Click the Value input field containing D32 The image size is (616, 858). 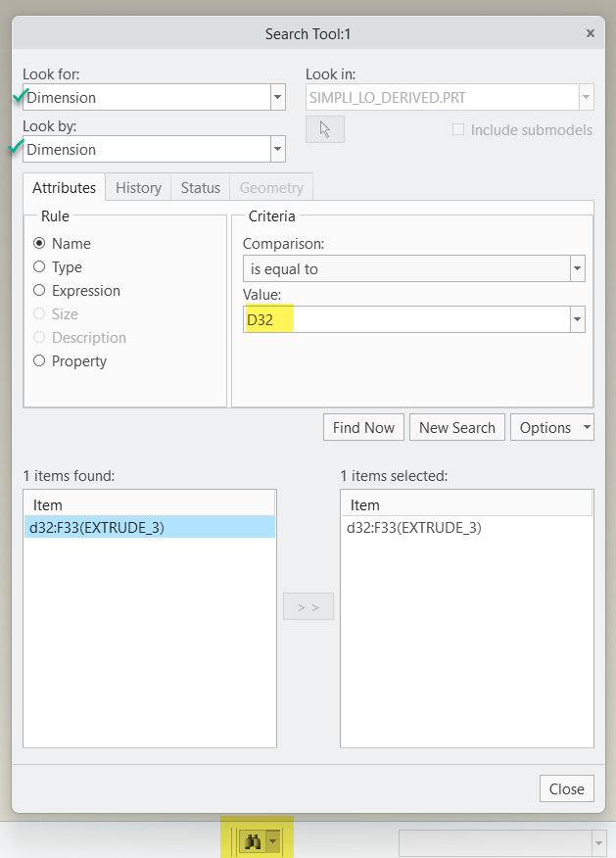click(405, 319)
